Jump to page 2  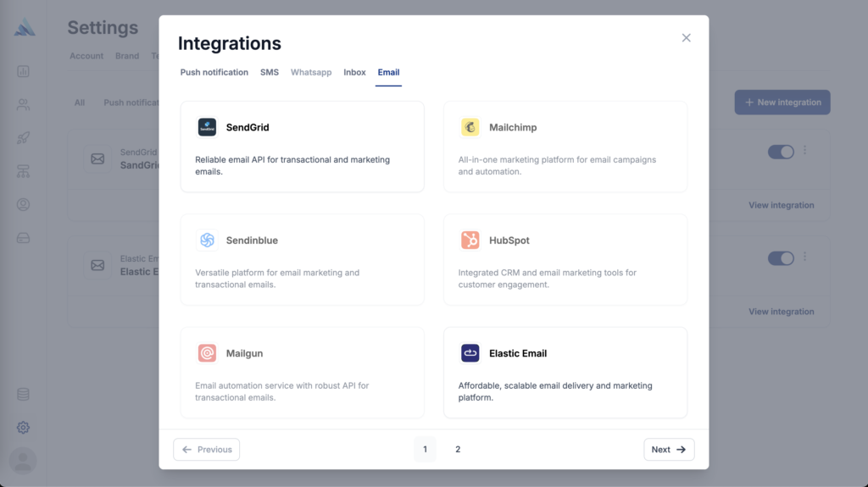point(458,450)
